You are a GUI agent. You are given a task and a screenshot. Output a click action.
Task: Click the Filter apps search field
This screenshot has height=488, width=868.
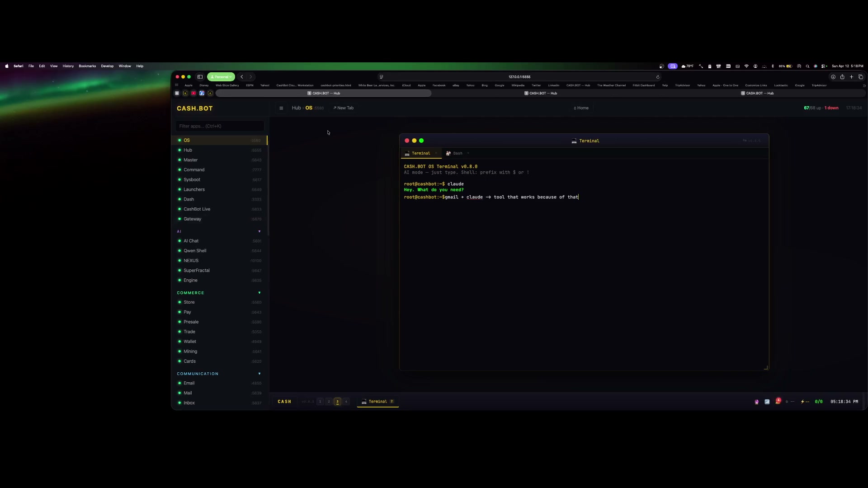pyautogui.click(x=220, y=126)
